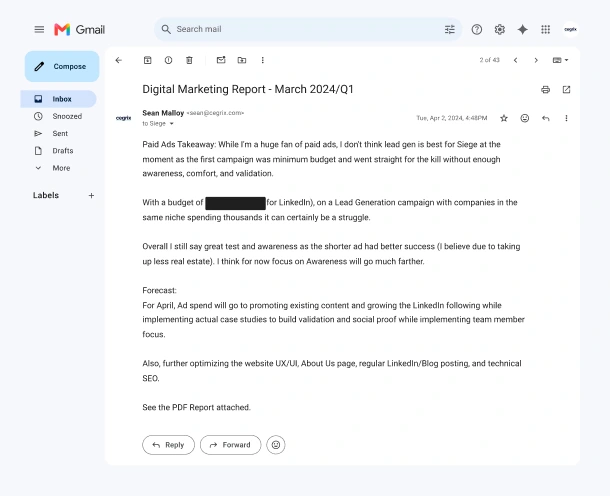The width and height of the screenshot is (610, 496).
Task: Click the line 'See the PDF Report attached.'
Action: pos(196,407)
